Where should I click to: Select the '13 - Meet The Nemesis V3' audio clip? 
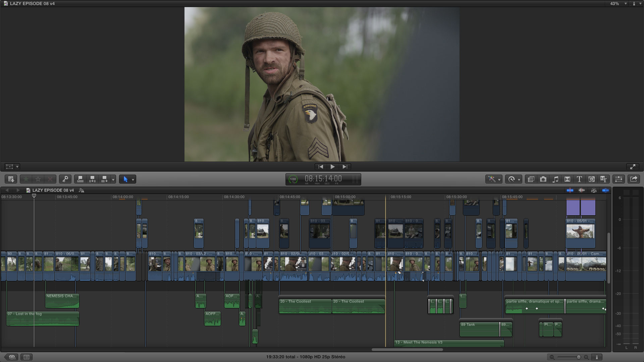(x=449, y=343)
